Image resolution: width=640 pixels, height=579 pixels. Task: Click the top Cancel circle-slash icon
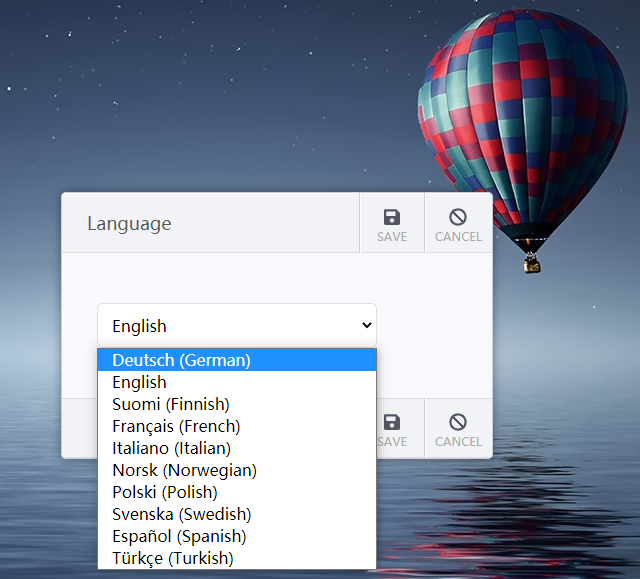click(x=458, y=217)
